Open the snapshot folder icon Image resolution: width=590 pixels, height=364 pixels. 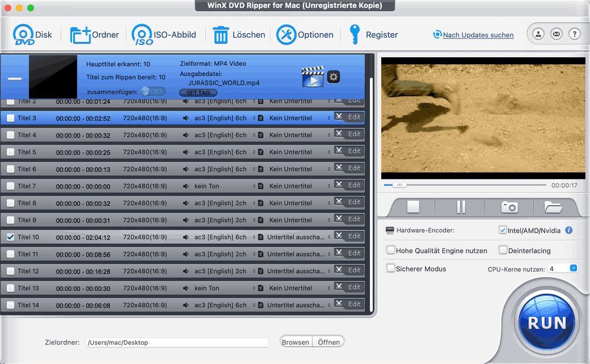click(x=553, y=206)
